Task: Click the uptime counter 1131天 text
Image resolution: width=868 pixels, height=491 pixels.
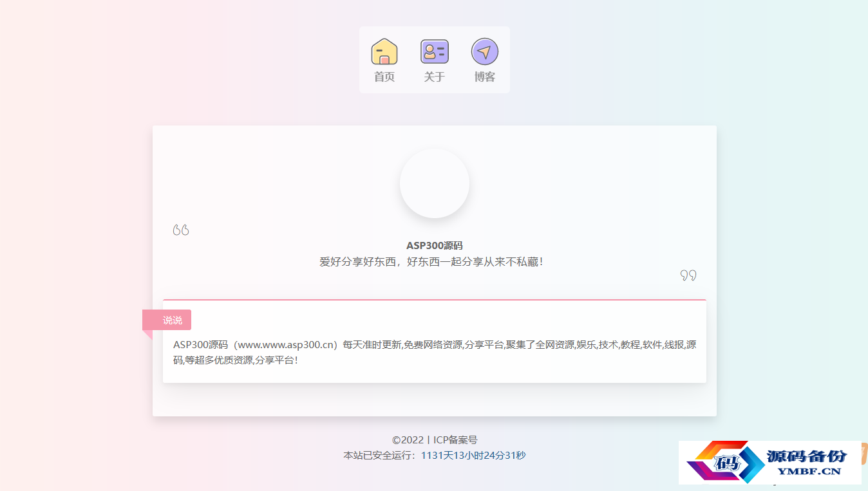Action: (x=473, y=456)
